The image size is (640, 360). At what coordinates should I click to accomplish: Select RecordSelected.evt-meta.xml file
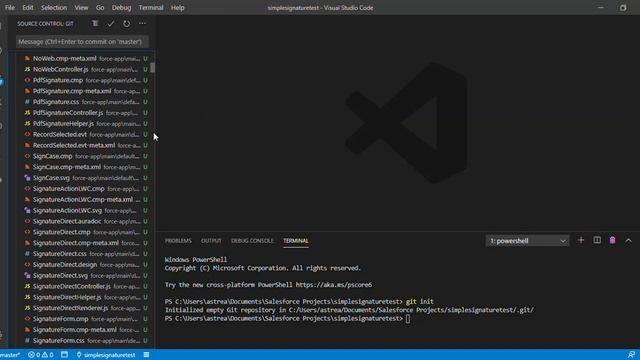[x=82, y=145]
